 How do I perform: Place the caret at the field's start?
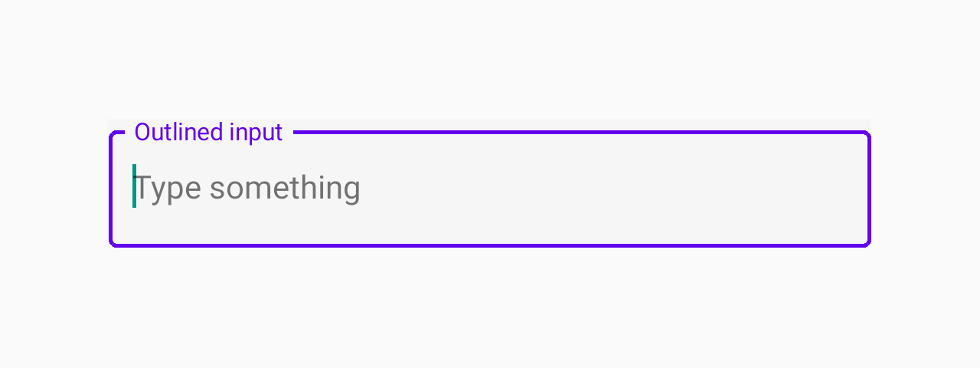click(136, 189)
